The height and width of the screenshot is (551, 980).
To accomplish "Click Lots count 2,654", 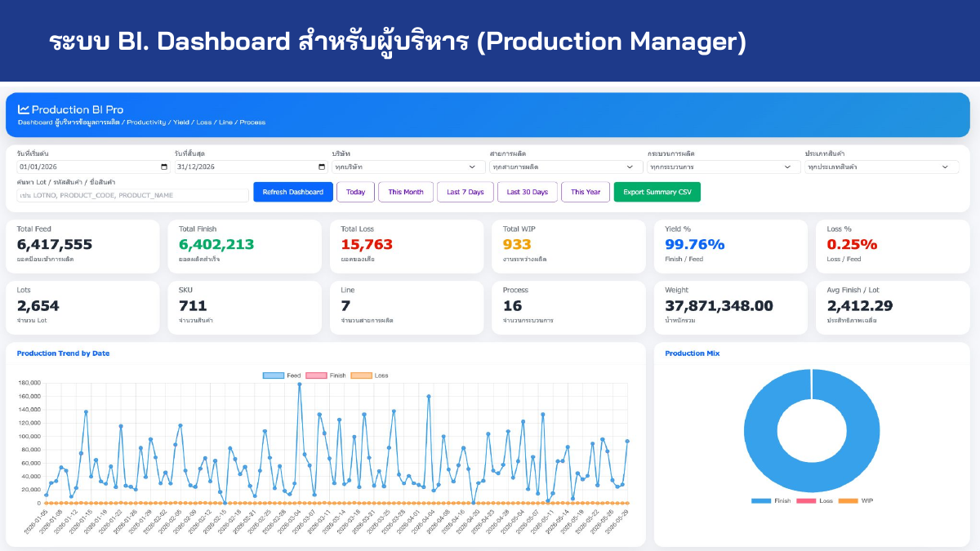I will 38,305.
